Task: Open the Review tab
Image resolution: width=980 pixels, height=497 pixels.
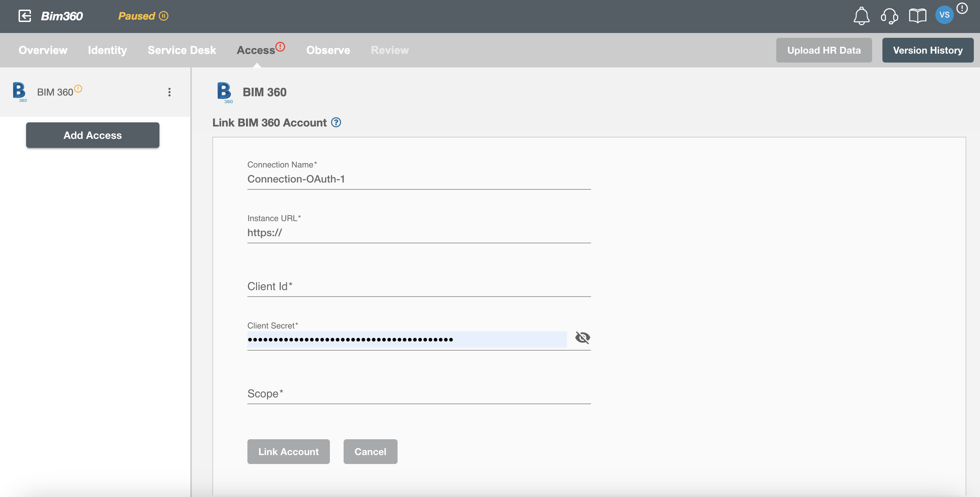Action: click(x=390, y=50)
